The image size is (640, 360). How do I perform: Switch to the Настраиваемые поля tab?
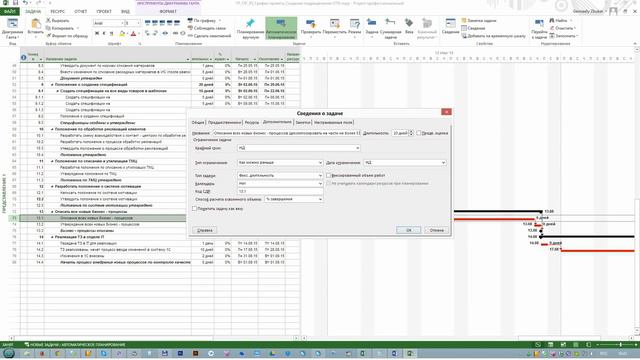333,122
